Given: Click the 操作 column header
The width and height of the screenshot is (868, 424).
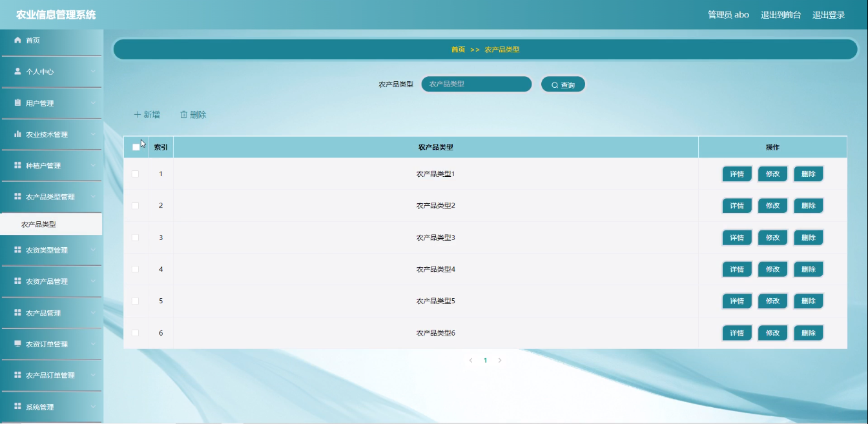Looking at the screenshot, I should click(x=772, y=147).
